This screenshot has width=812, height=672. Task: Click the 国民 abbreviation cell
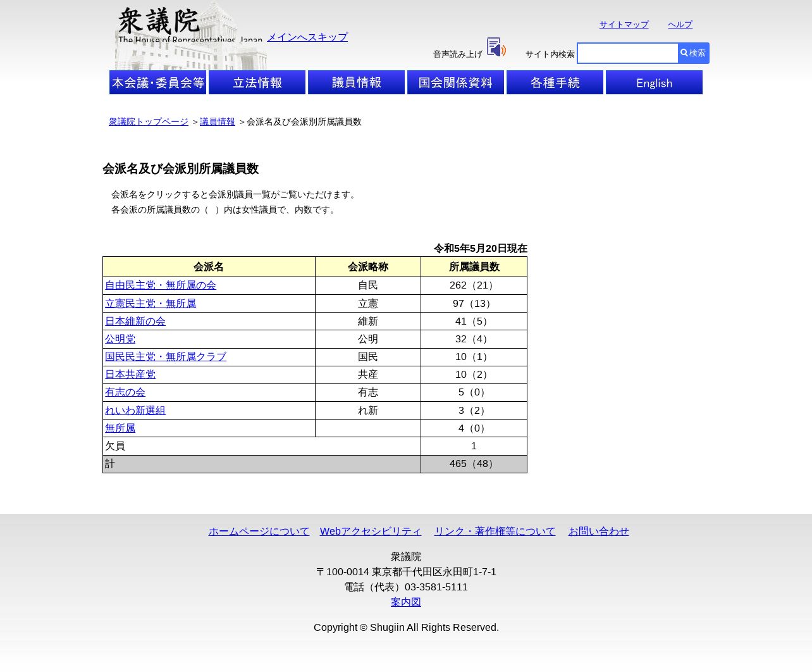368,357
